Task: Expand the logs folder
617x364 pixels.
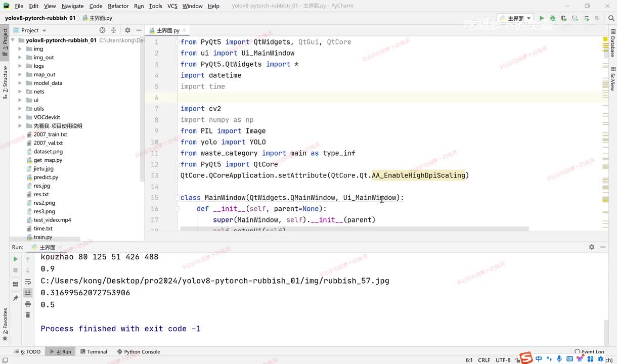Action: pos(20,66)
